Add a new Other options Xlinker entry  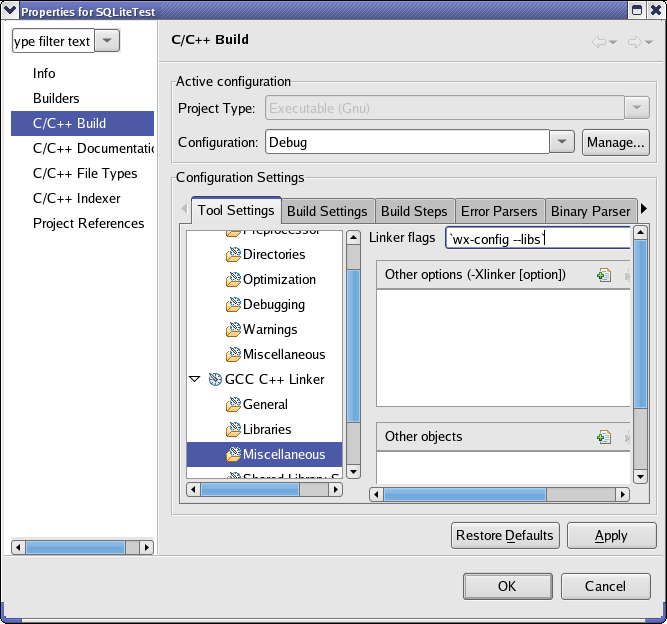(604, 275)
